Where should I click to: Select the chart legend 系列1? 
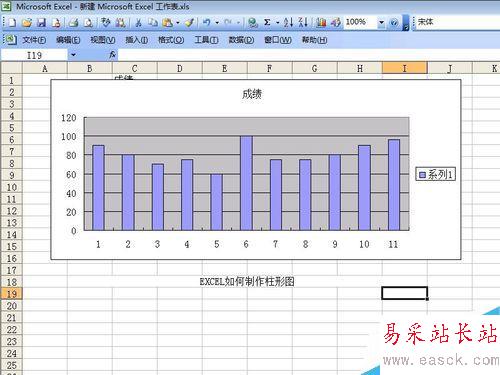tap(436, 174)
